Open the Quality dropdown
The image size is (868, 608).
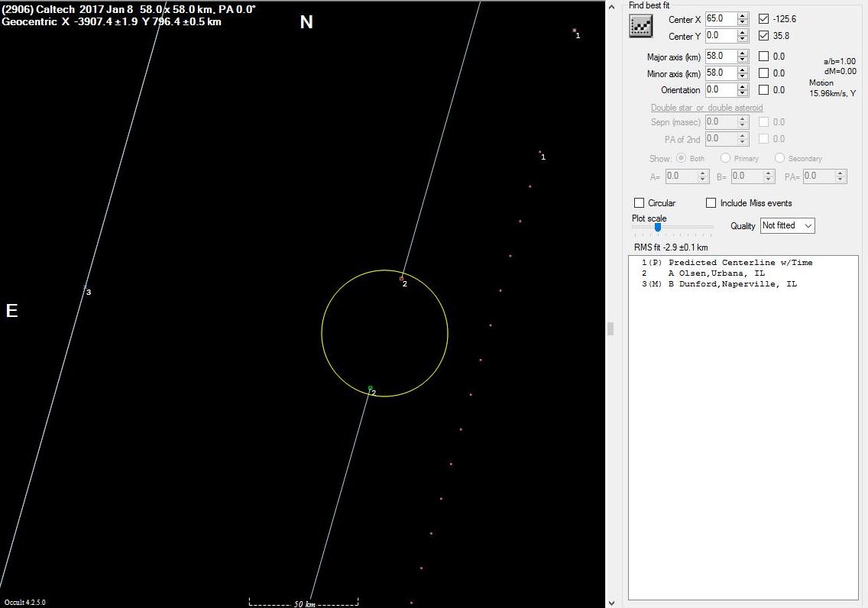point(787,225)
